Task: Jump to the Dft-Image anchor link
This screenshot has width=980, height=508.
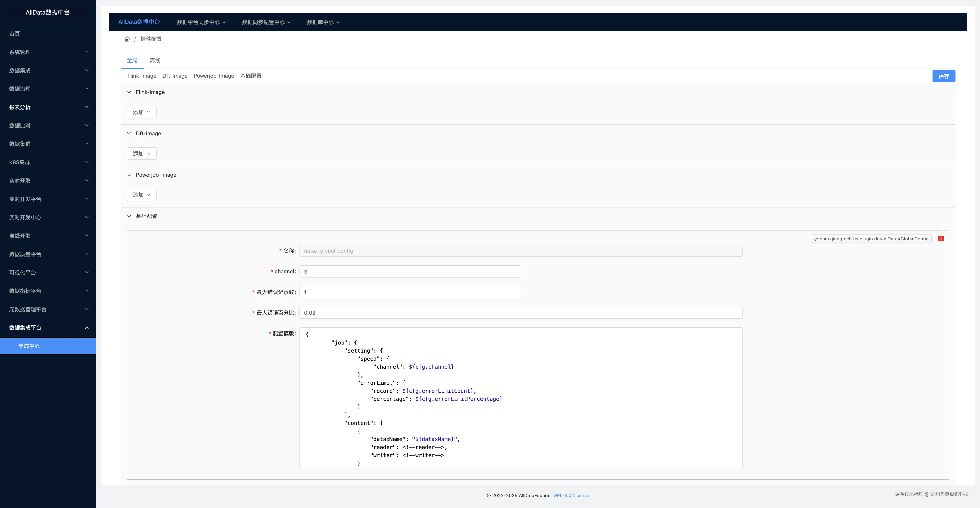Action: (175, 76)
